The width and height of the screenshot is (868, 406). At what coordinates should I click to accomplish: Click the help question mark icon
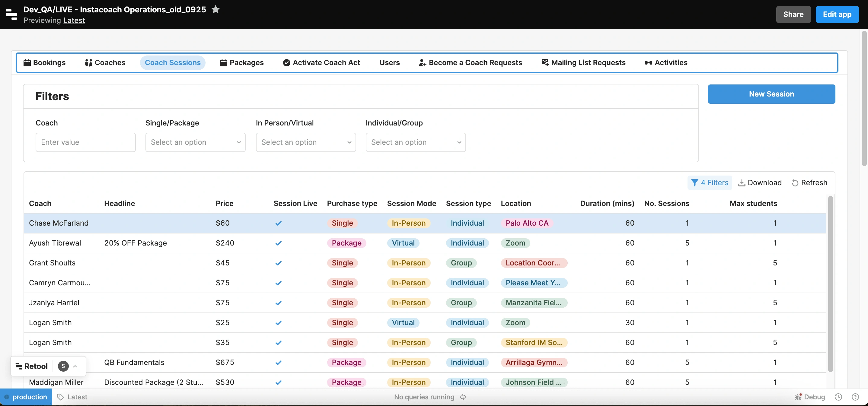click(855, 397)
